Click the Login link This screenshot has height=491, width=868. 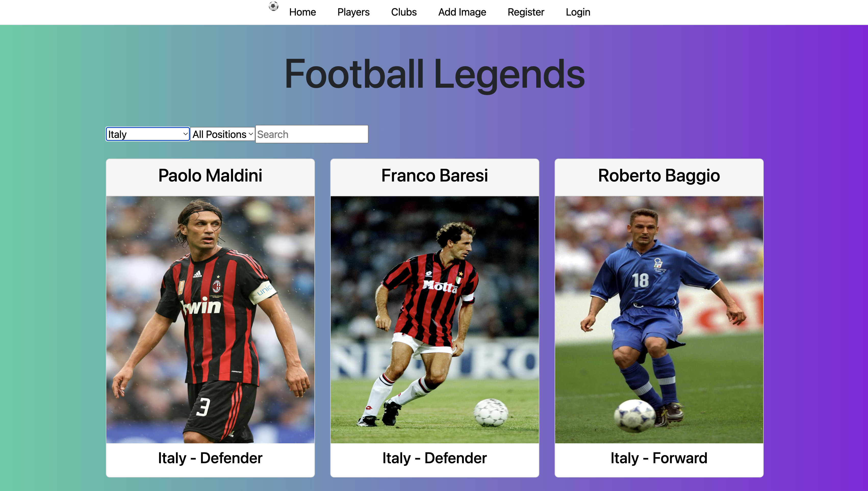tap(578, 12)
